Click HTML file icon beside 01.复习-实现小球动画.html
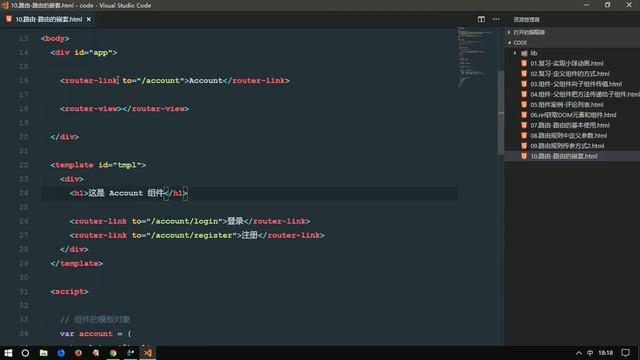Screen dimensions: 640x360 [x=524, y=63]
